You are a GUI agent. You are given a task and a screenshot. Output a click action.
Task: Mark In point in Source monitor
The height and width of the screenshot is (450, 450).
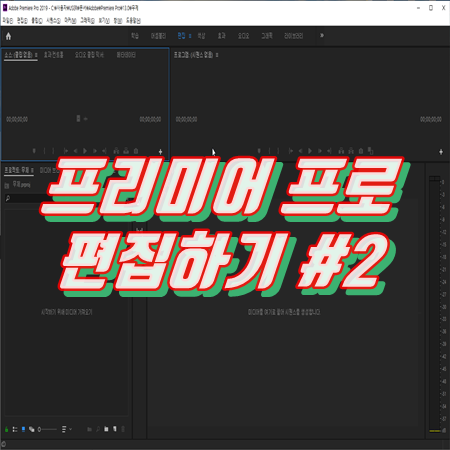pyautogui.click(x=44, y=151)
